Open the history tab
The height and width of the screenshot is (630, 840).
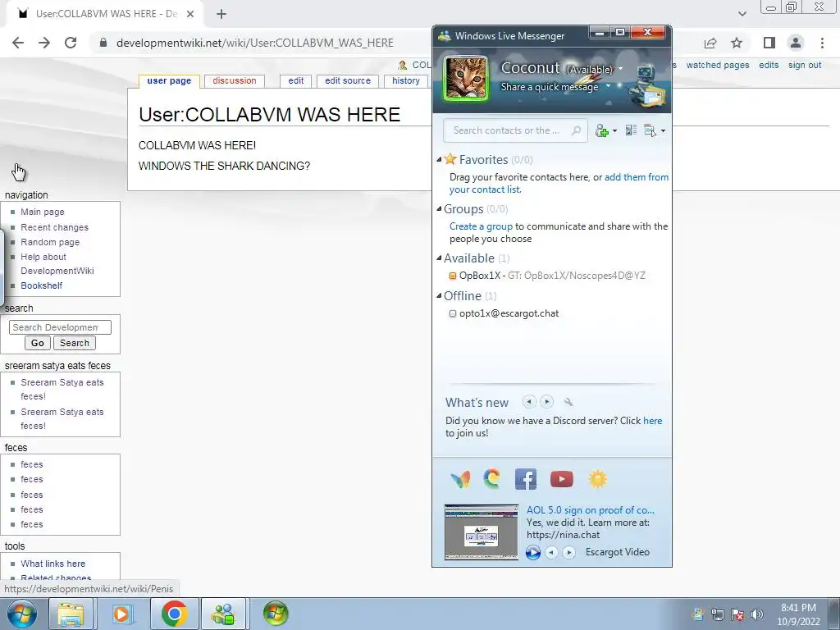pos(405,81)
